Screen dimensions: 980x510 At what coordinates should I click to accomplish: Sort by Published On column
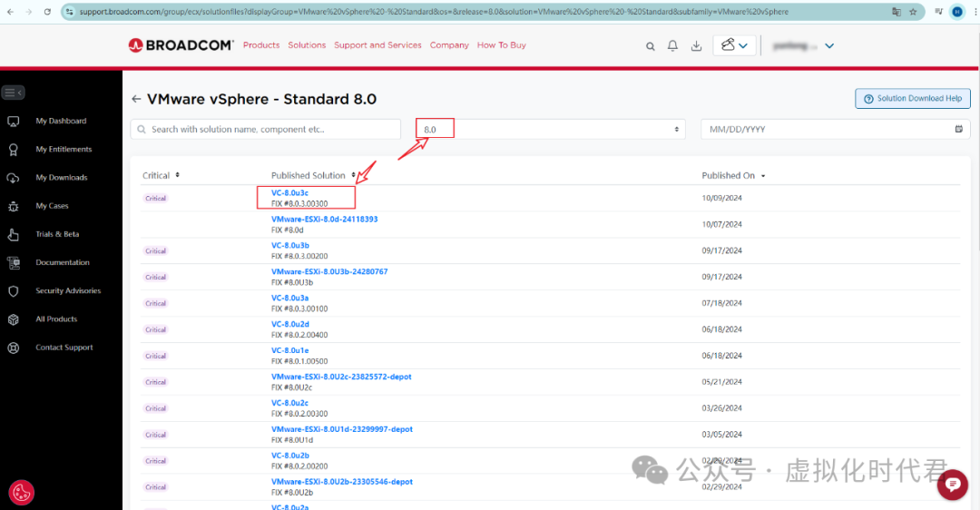click(x=733, y=176)
